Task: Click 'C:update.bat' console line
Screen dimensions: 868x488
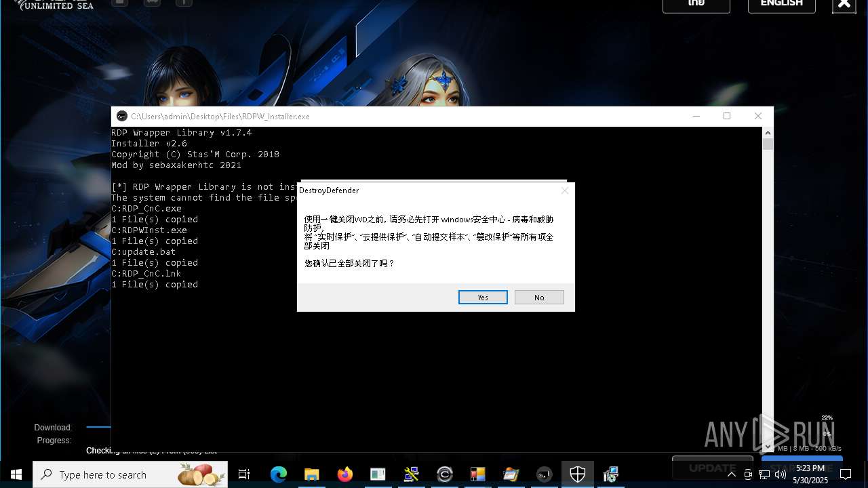Action: (144, 252)
